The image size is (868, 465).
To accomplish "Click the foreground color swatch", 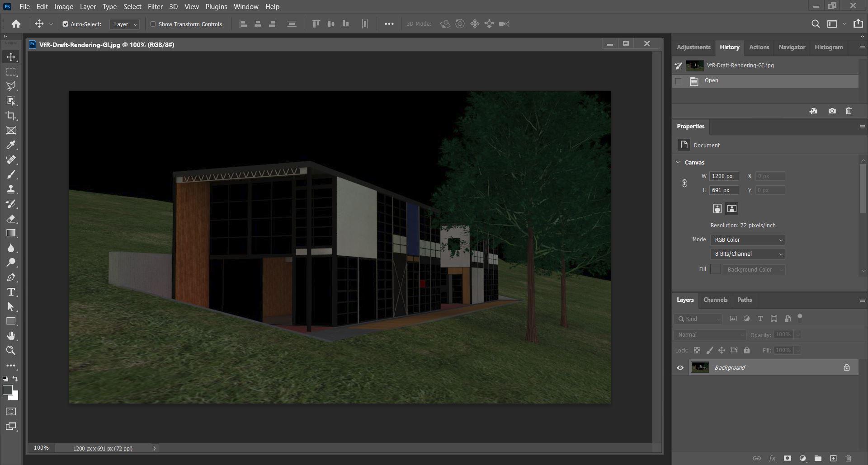I will (x=7, y=390).
